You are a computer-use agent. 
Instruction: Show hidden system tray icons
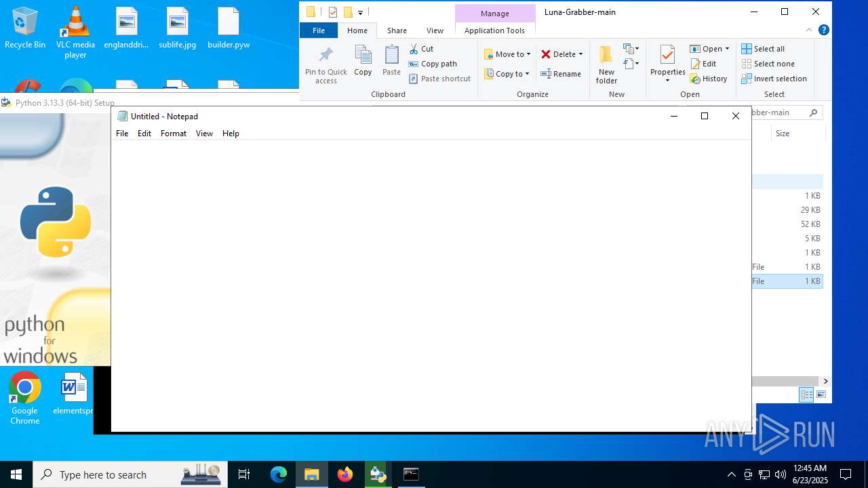click(731, 474)
